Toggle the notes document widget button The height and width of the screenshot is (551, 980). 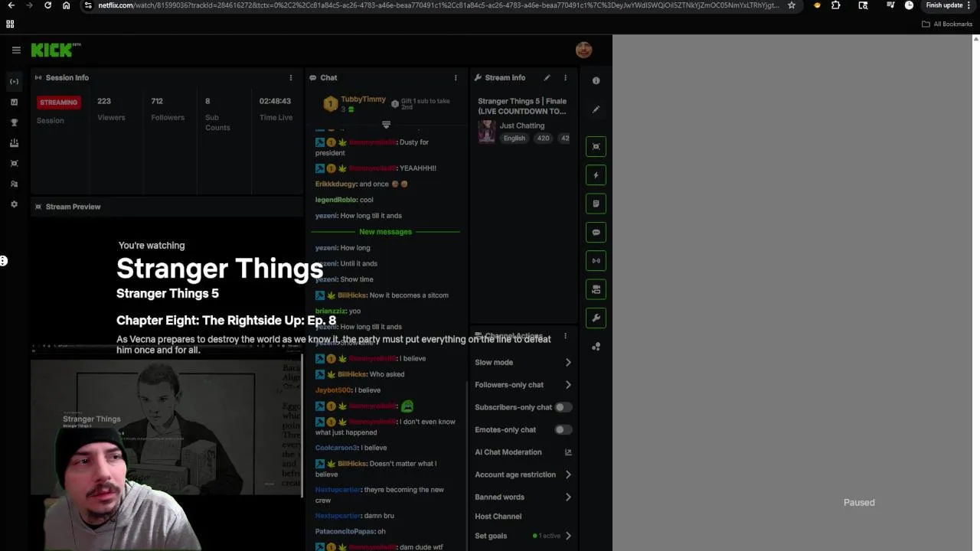596,204
